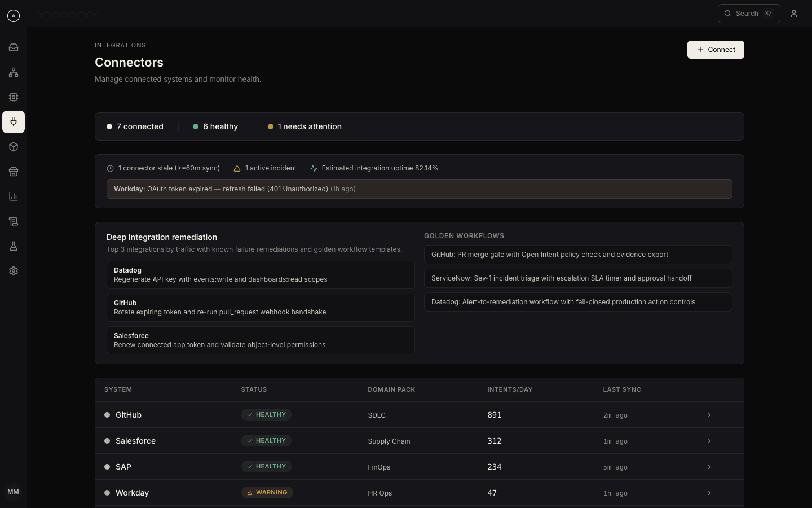
Task: Click the Intents/Day column header
Action: [x=510, y=389]
